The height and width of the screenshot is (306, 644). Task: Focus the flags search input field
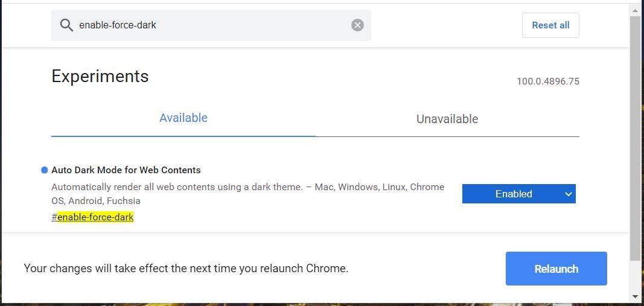[211, 25]
